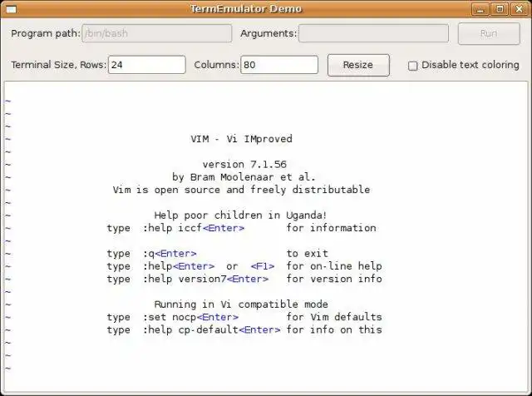
Task: Click the ":help cp-default<Enter>" command text
Action: click(211, 329)
